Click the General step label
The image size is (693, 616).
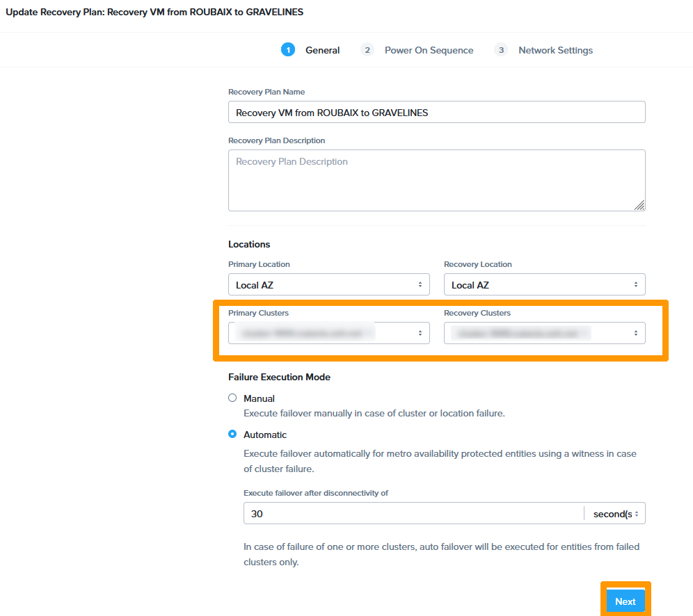[x=322, y=49]
